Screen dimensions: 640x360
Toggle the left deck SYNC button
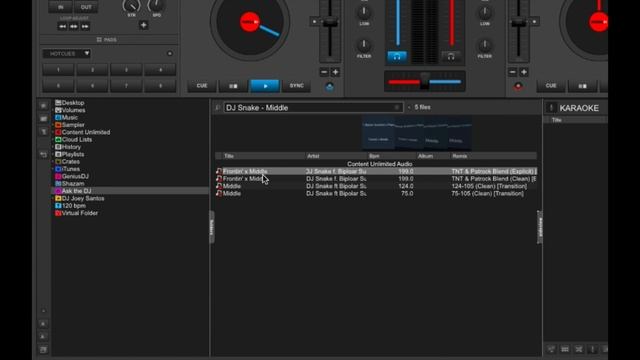[x=296, y=86]
